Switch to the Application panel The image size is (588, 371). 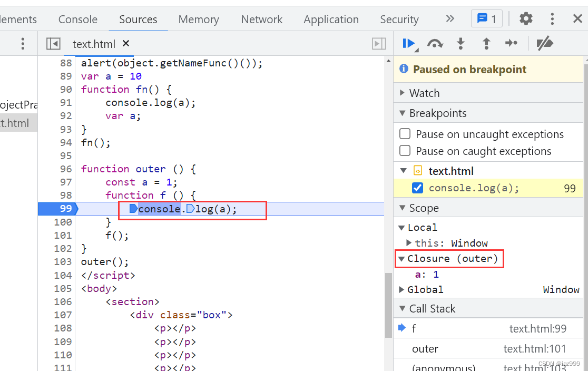(x=331, y=19)
